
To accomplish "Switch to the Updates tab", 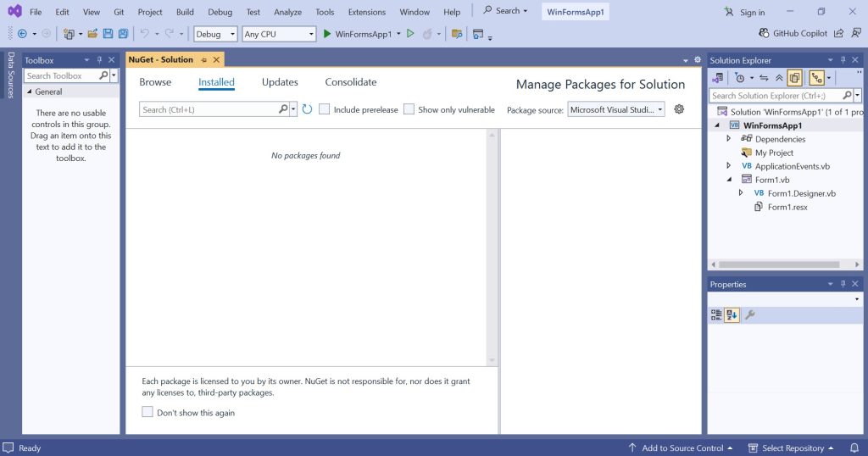I will tap(280, 82).
